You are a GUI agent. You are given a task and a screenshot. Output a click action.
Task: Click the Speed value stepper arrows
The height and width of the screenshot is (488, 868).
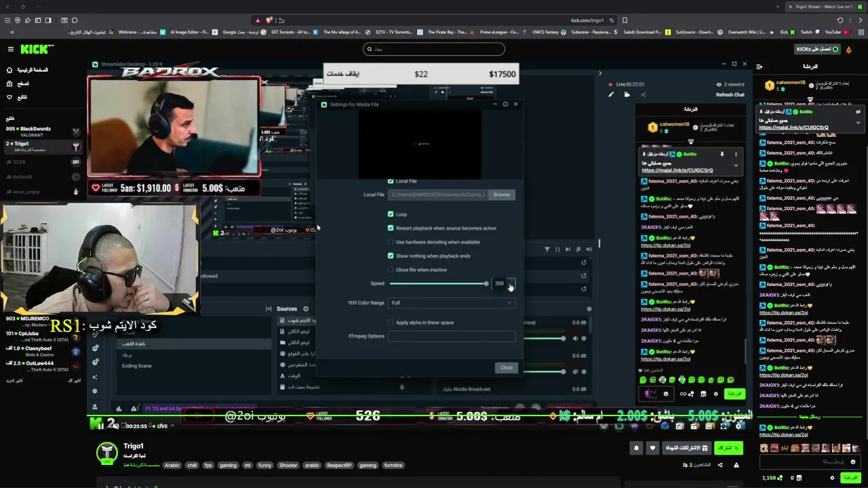[x=511, y=283]
